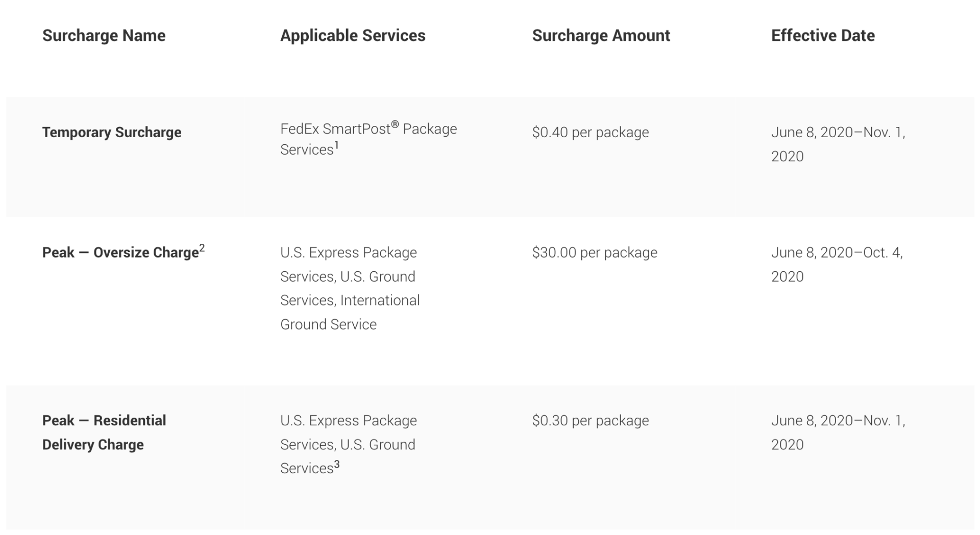Click the $0.30 per package amount
Viewport: 980px width, 535px height.
591,421
